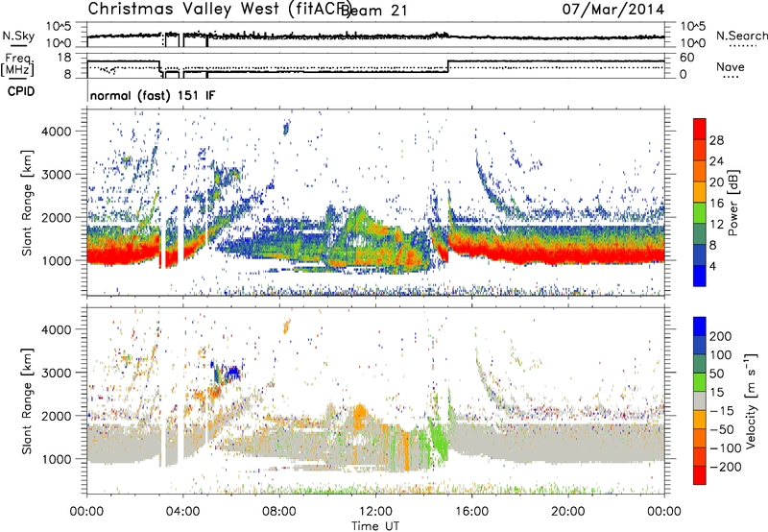Click the blue top of velocity colorbar
This screenshot has width=768, height=532.
[x=700, y=326]
